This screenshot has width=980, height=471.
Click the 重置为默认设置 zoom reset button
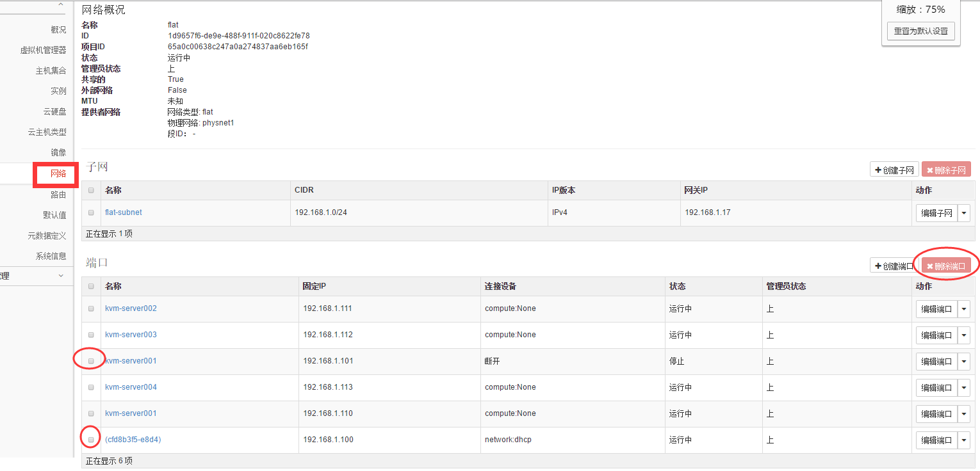tap(920, 31)
